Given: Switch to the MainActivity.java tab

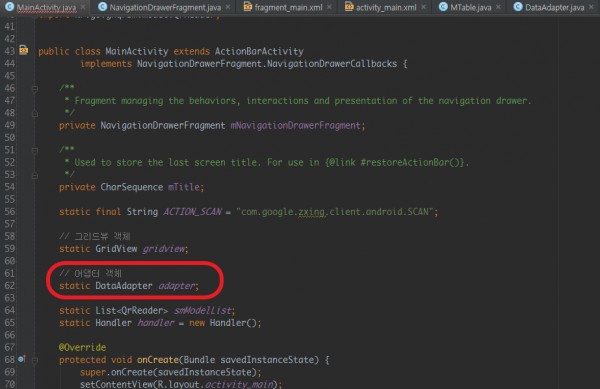Looking at the screenshot, I should point(46,7).
